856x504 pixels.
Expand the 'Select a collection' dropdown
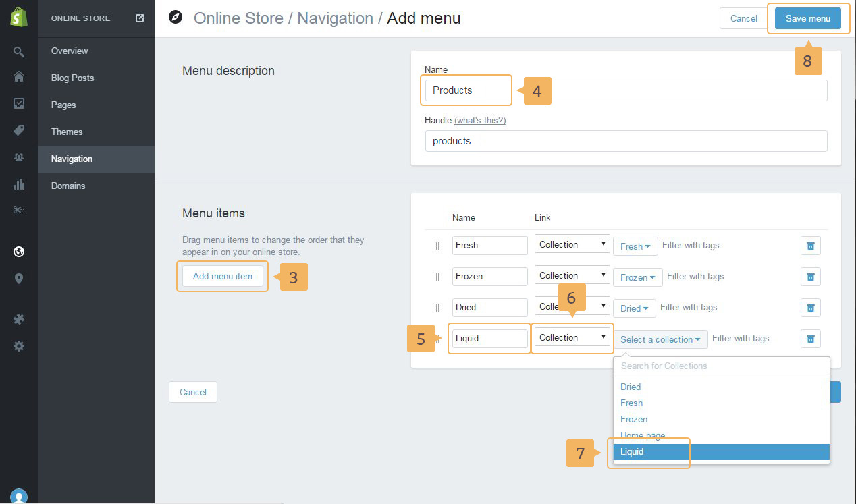click(x=660, y=339)
